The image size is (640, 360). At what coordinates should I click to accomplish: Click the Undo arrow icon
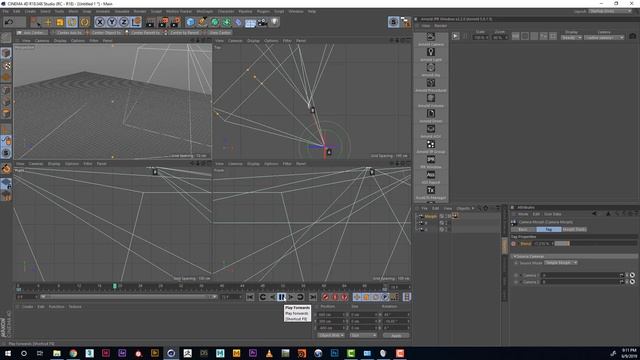(9, 22)
